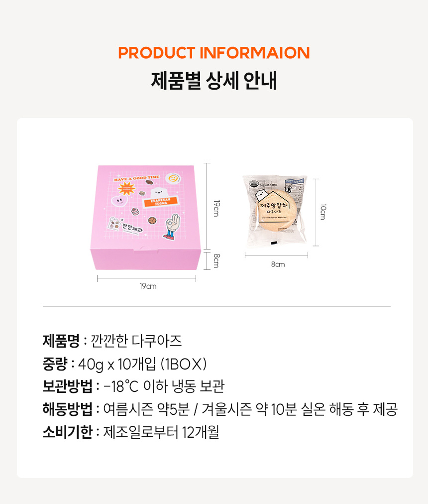Image resolution: width=428 pixels, height=504 pixels.
Task: Click the 19cm width label under box
Action: tap(148, 286)
